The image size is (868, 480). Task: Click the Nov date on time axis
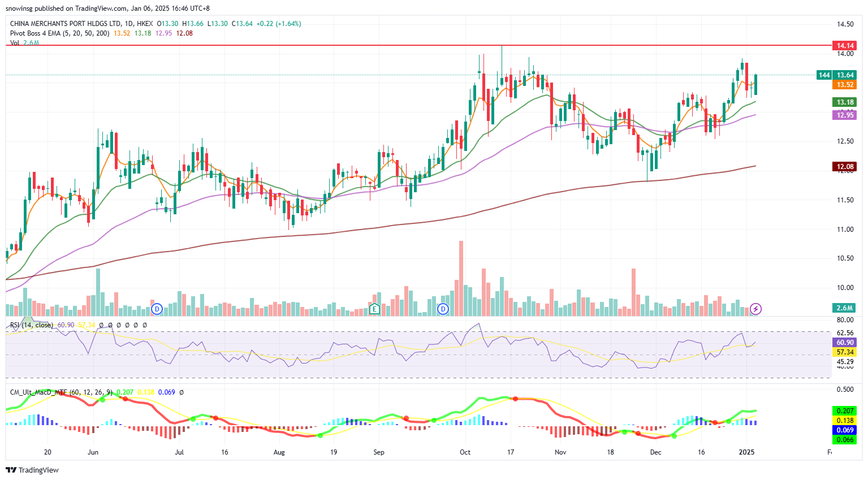pyautogui.click(x=560, y=452)
